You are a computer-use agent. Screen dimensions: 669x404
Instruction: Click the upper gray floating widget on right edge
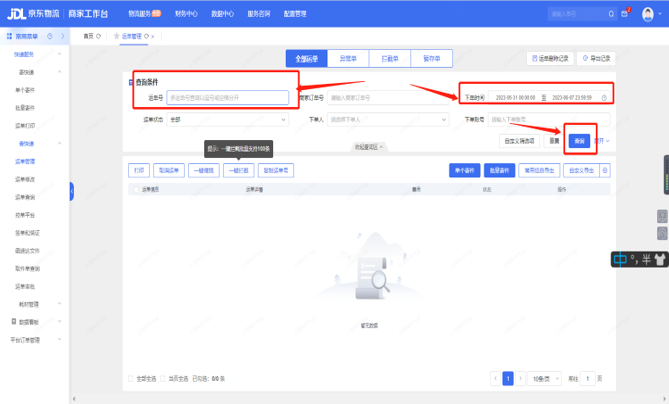click(662, 216)
